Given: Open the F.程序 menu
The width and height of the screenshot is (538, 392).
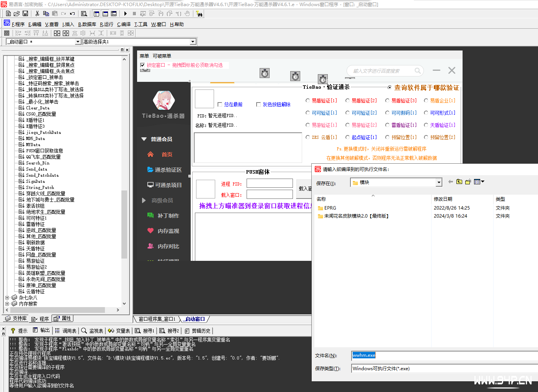Looking at the screenshot, I should (x=18, y=24).
